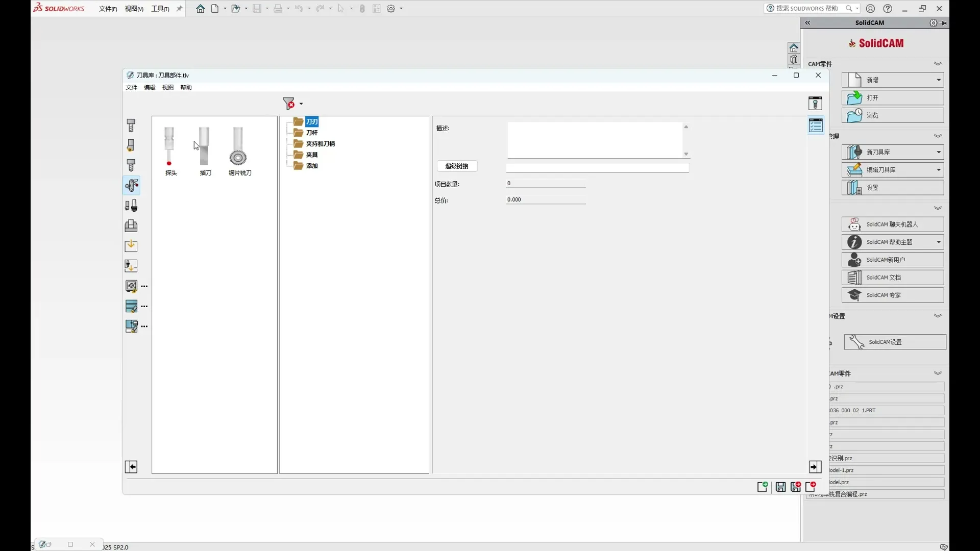Open the 新增 dropdown arrow

click(x=938, y=80)
